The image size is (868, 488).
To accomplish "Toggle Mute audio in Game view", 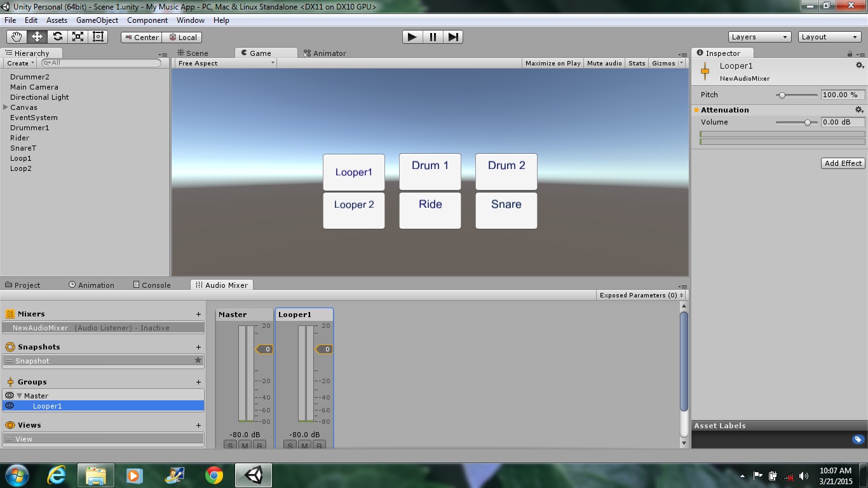I will 604,63.
